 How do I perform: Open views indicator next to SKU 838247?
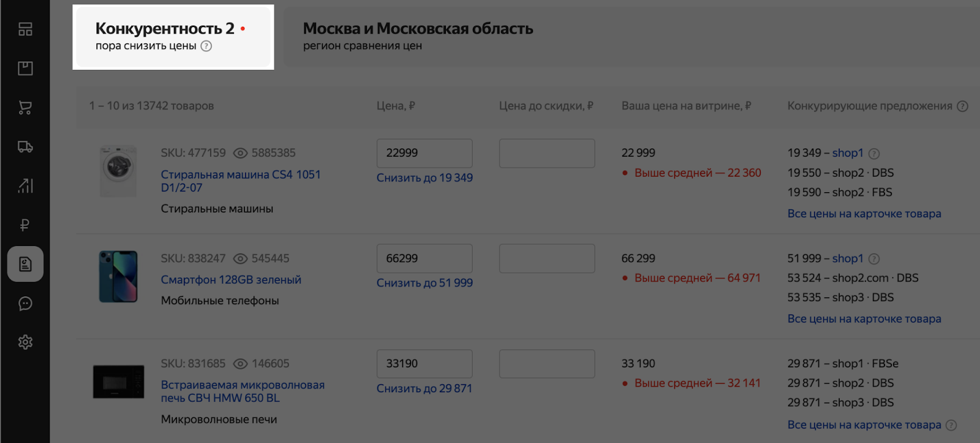(241, 258)
